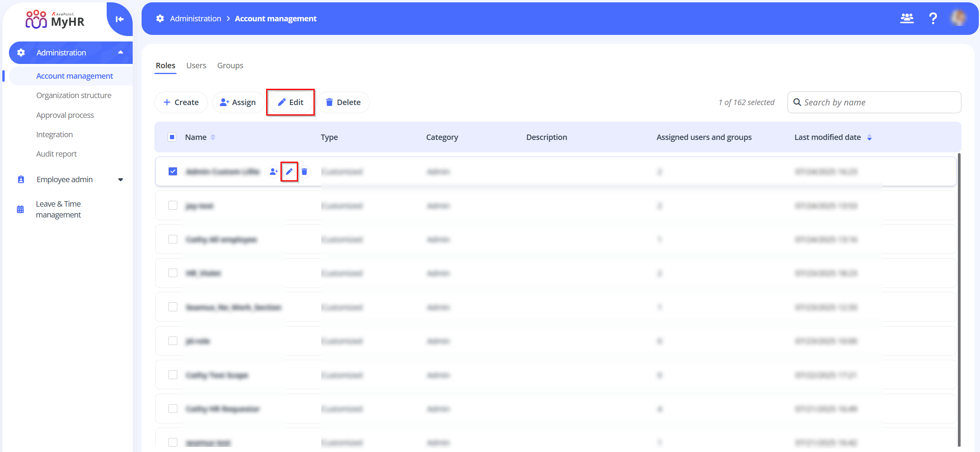Toggle the select-all checkbox in table header

[x=172, y=137]
